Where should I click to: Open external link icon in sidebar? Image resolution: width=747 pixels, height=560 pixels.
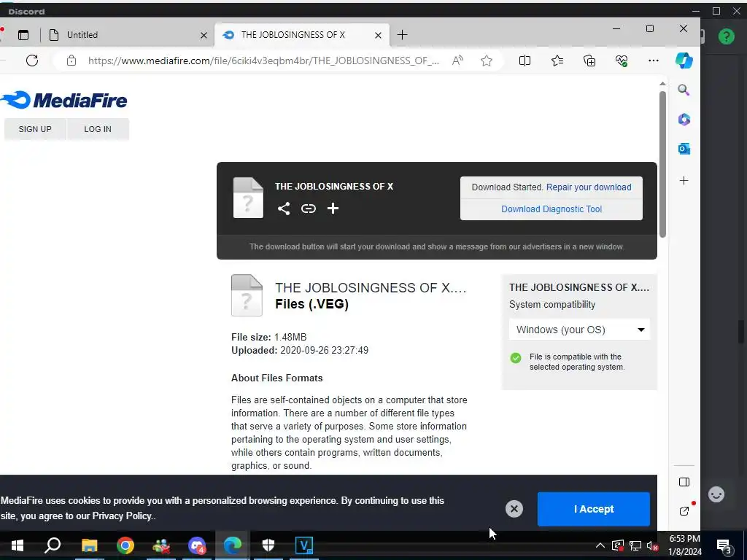tap(684, 511)
